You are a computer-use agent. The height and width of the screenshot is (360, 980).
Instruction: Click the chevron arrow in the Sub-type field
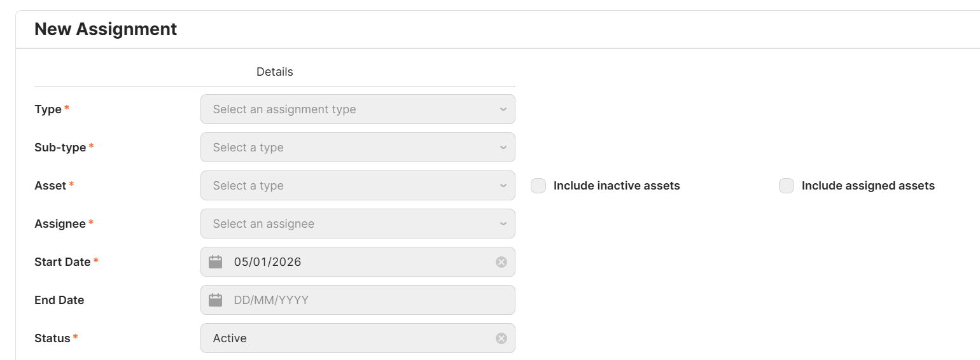coord(503,148)
